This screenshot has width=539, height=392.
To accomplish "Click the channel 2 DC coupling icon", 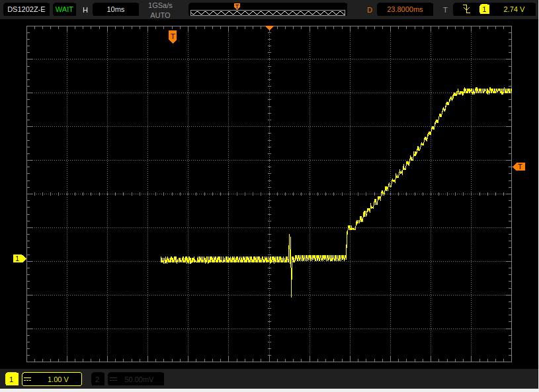I will point(114,379).
